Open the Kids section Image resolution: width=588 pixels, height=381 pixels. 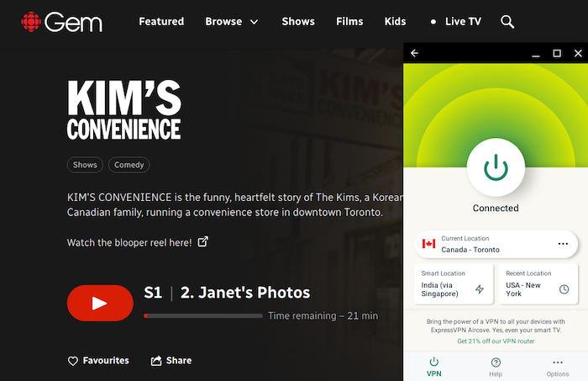coord(395,21)
